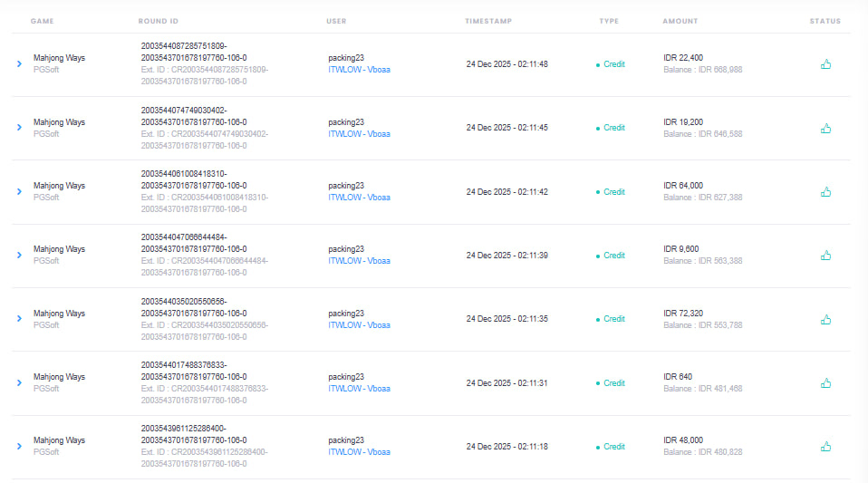This screenshot has height=483, width=868.
Task: Expand the row timestamped 02:11:45
Action: point(19,128)
